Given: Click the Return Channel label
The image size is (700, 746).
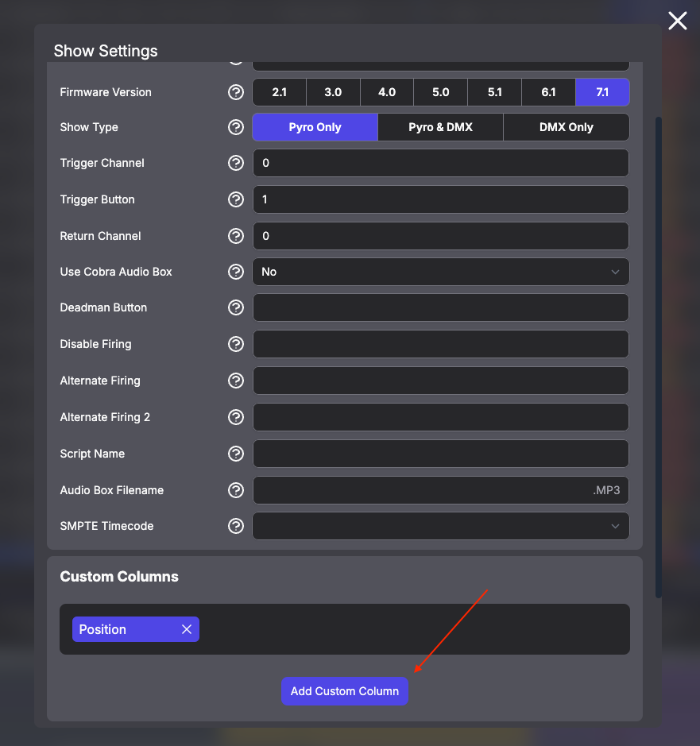Looking at the screenshot, I should (100, 236).
